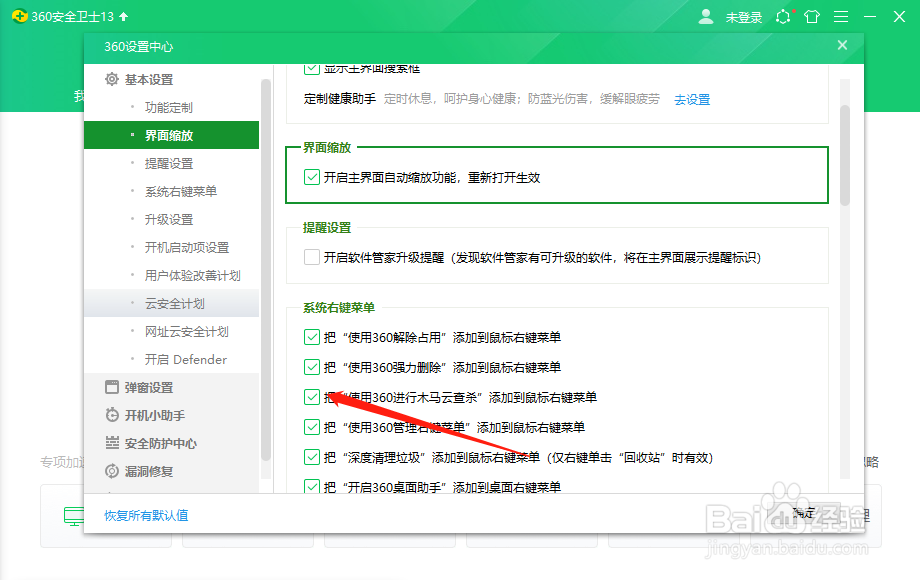Screen dimensions: 920x580
Task: Uncheck 深度清理垃圾 right-click menu option
Action: coord(312,457)
